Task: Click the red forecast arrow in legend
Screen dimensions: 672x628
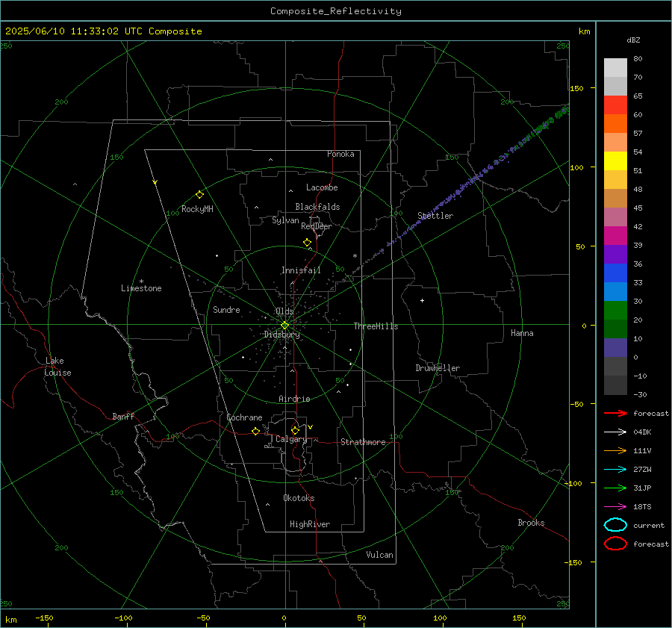Action: coord(615,413)
